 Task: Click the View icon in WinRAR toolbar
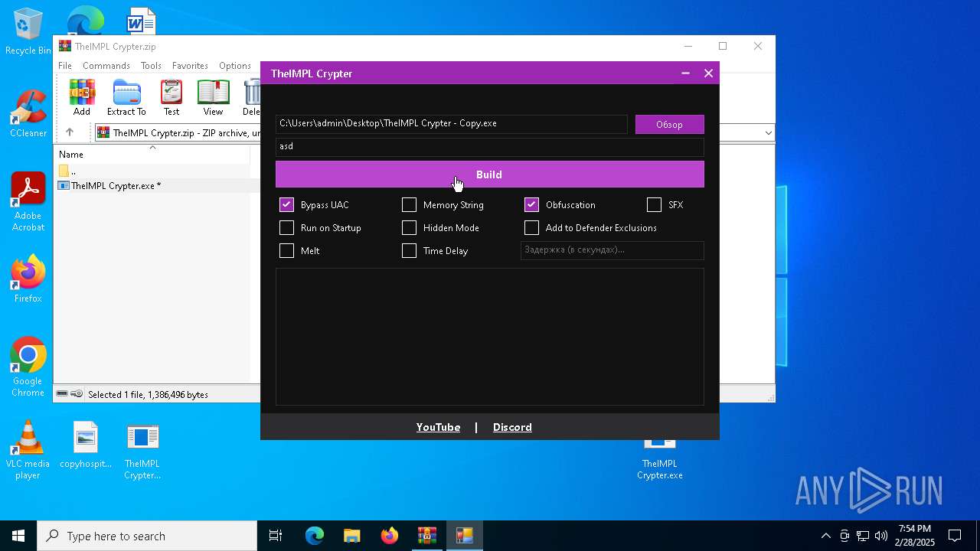213,98
